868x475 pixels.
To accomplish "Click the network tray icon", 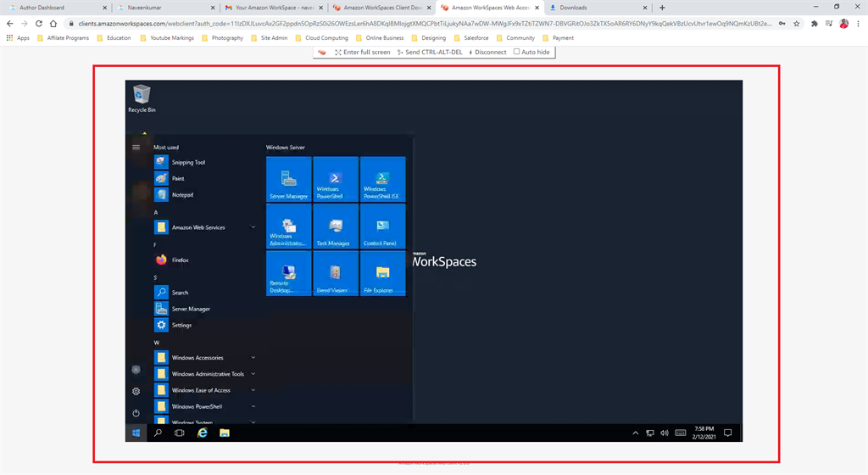I will 650,433.
